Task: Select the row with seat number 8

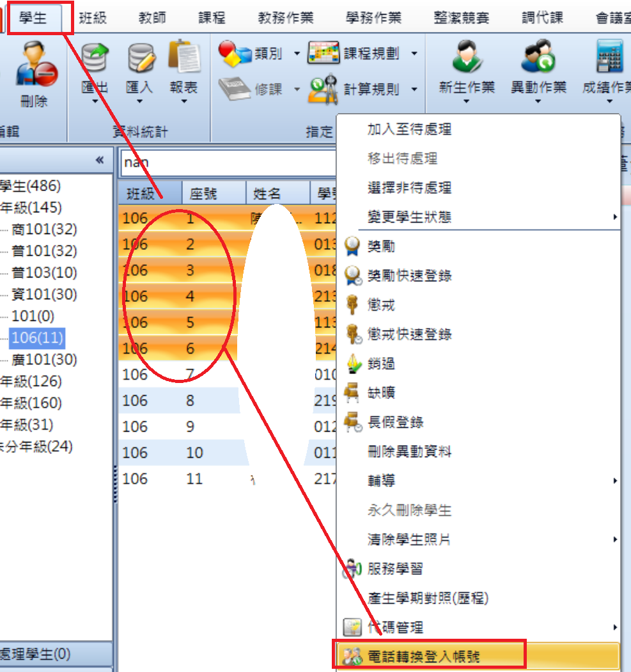Action: 228,401
